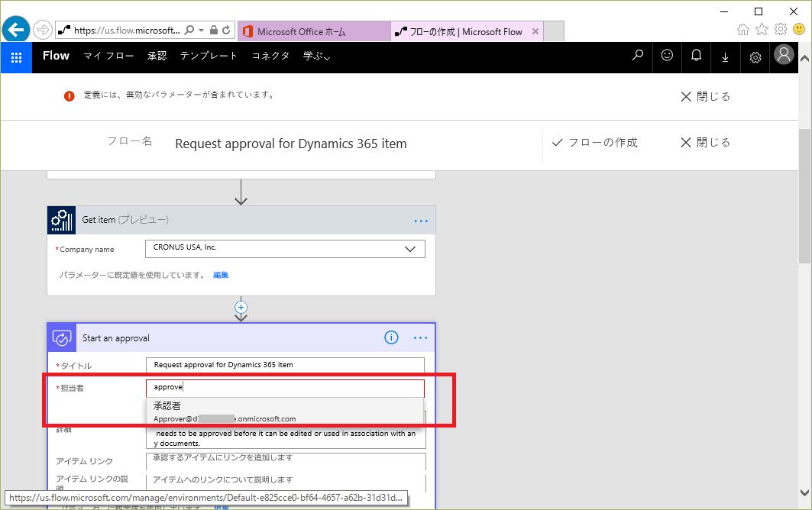This screenshot has width=812, height=510.
Task: Open マイ フロー menu
Action: click(108, 56)
